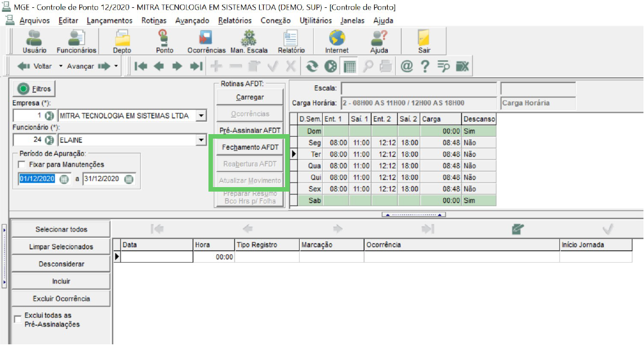Open the Man. Escala gears icon
The image size is (644, 346).
tap(249, 42)
